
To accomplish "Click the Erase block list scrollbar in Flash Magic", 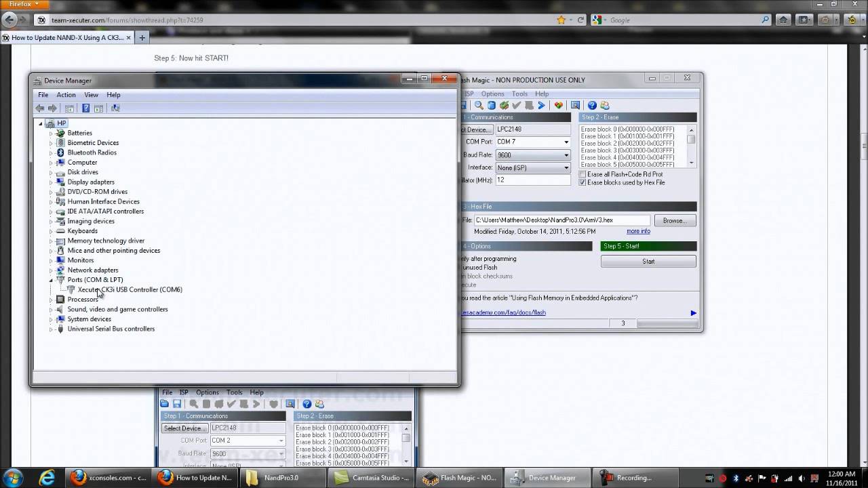I will (x=691, y=146).
